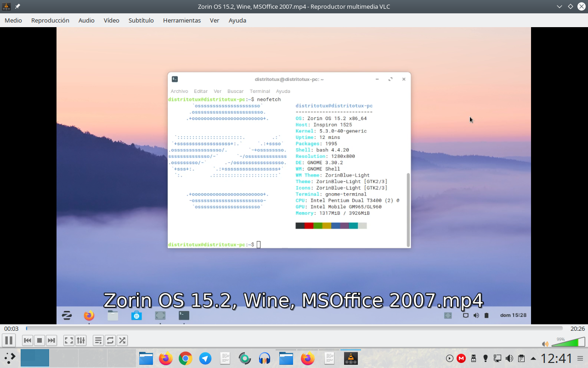
Task: Switch to the running file manager task beside the headphones icon
Action: [x=286, y=358]
